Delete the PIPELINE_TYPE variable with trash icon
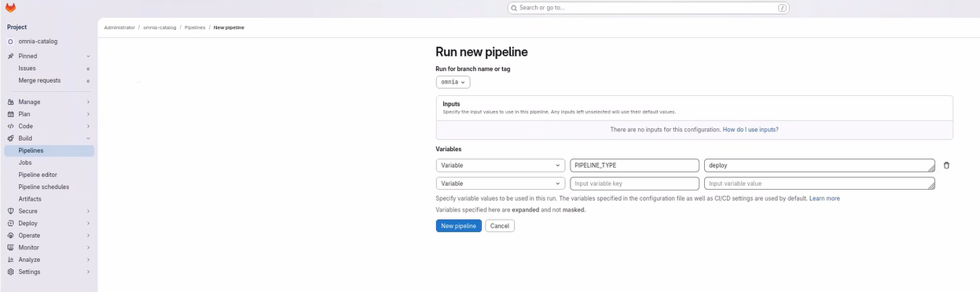980x292 pixels. click(x=946, y=165)
